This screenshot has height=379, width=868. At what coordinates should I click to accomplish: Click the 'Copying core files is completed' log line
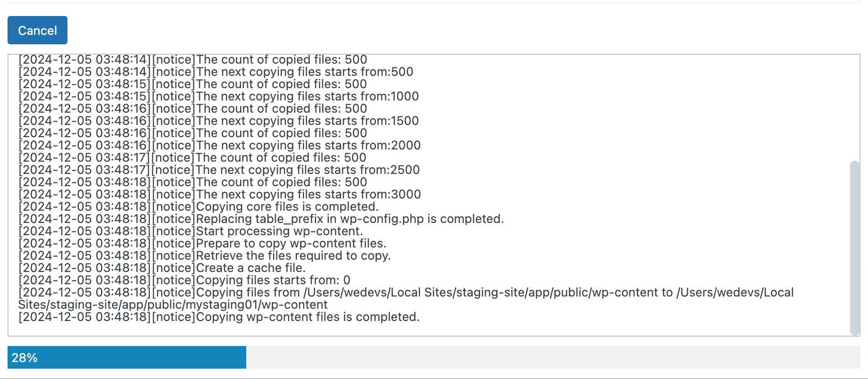coord(199,206)
